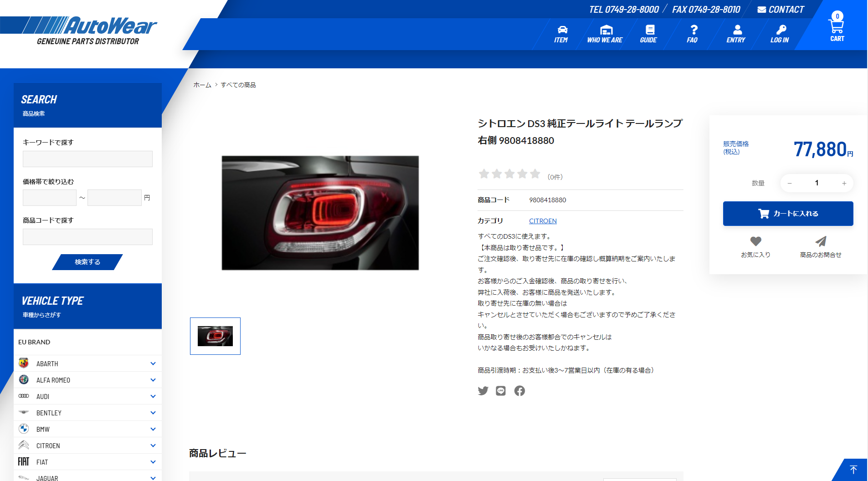The width and height of the screenshot is (868, 481).
Task: Click the Alfa Romeo brand logo icon
Action: tap(24, 379)
